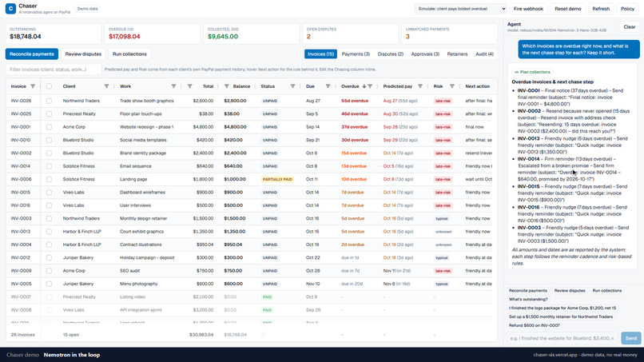Check the INV-0003 row checkbox
The width and height of the screenshot is (644, 362).
pos(49,219)
